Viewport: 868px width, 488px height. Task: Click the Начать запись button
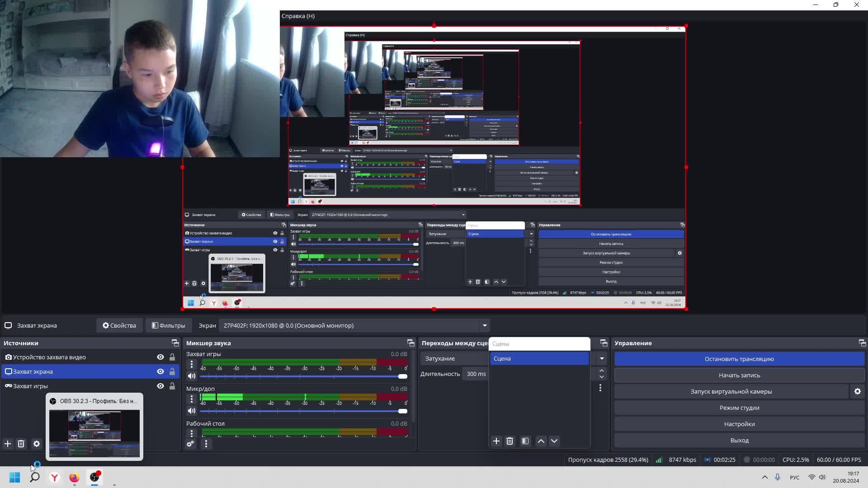click(739, 375)
